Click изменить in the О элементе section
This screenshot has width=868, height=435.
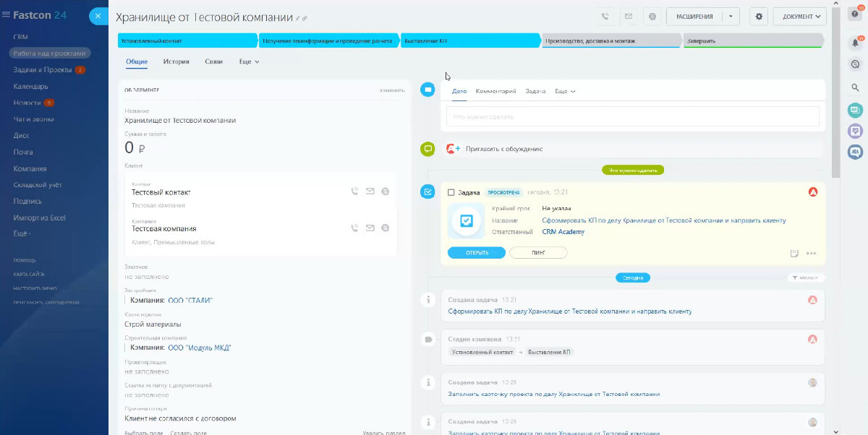[x=391, y=90]
